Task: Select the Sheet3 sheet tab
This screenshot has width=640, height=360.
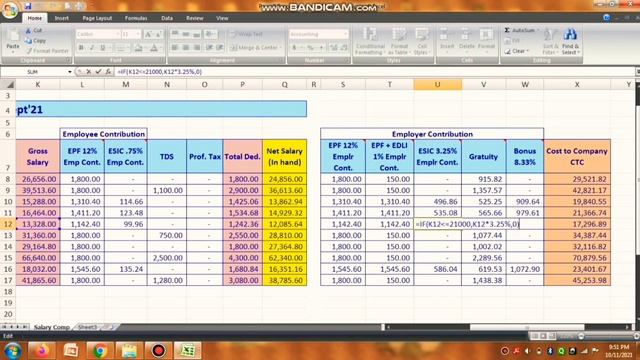Action: (87, 327)
